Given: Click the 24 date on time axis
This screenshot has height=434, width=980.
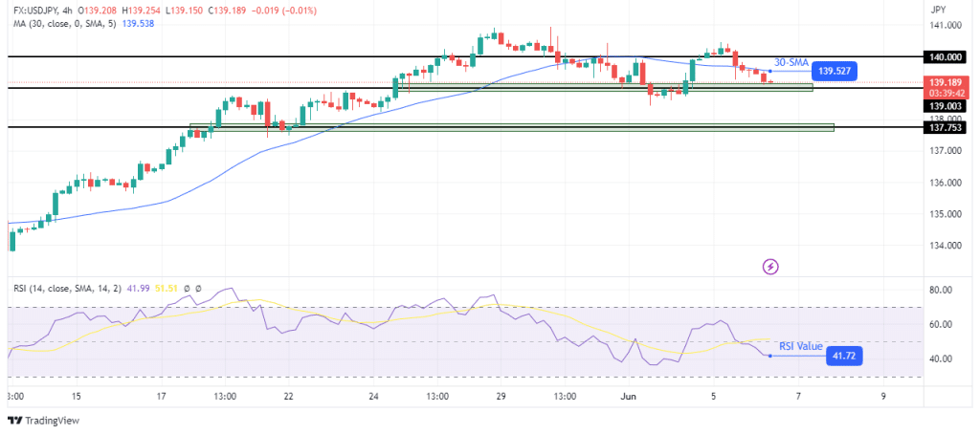Looking at the screenshot, I should tap(373, 396).
